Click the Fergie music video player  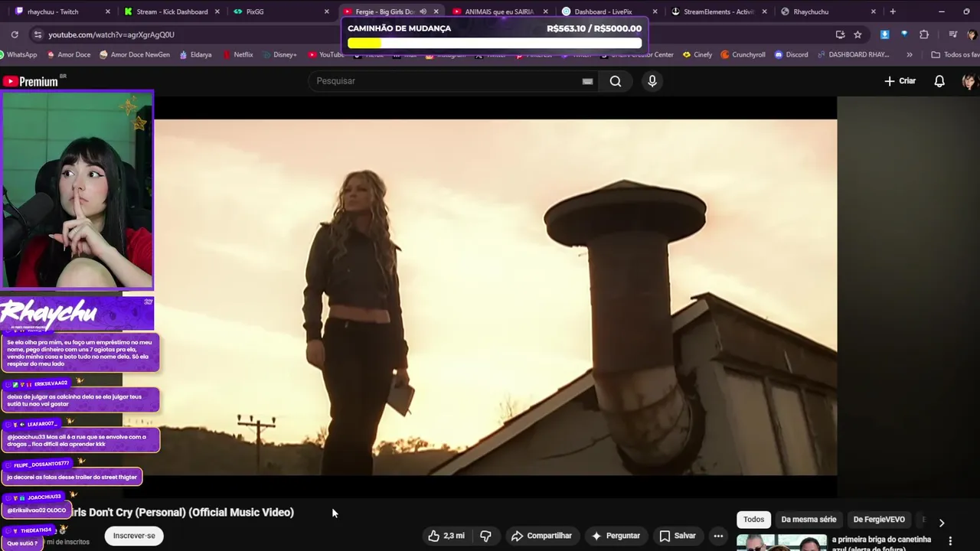pyautogui.click(x=495, y=297)
